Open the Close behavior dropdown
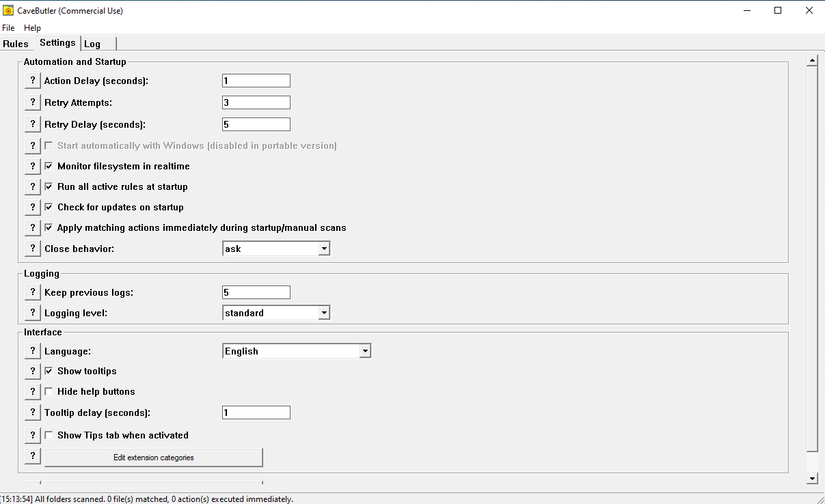 pyautogui.click(x=324, y=249)
